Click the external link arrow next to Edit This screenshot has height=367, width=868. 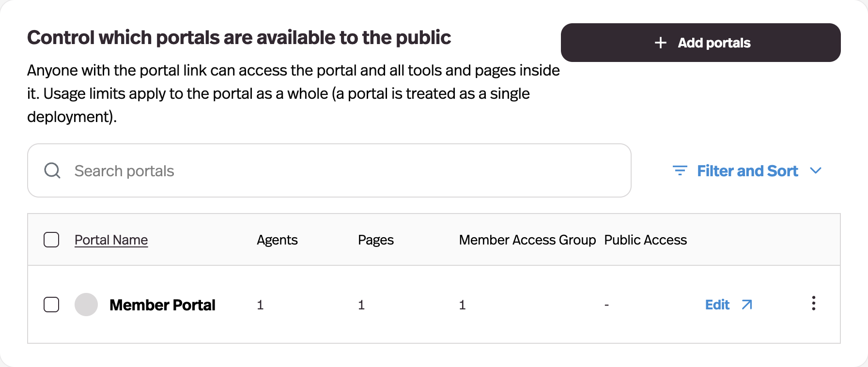point(747,305)
